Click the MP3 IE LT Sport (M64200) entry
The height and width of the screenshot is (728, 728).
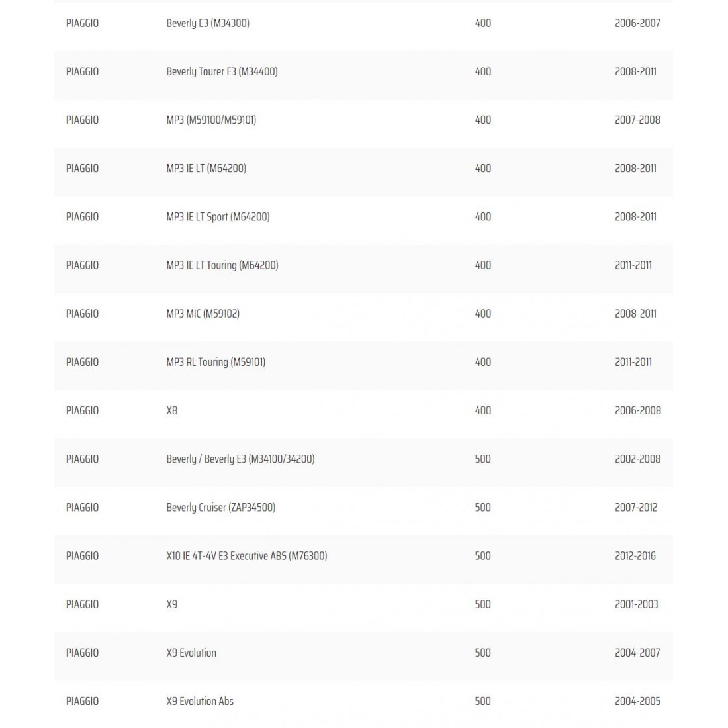pyautogui.click(x=218, y=216)
